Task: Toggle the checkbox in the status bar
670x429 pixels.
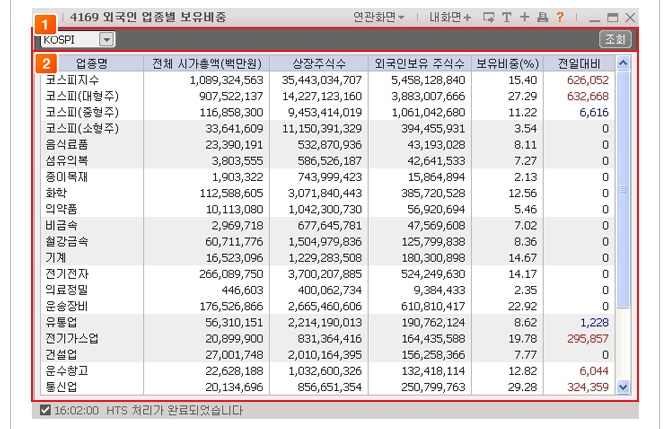Action: (x=45, y=410)
